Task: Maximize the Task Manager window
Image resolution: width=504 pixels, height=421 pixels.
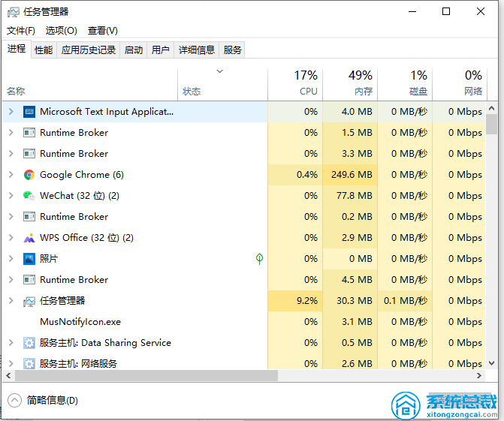Action: (x=446, y=12)
